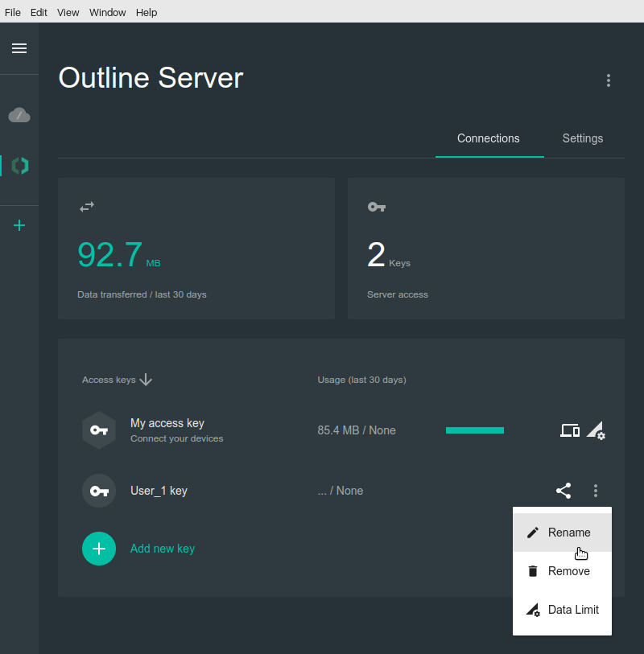The width and height of the screenshot is (644, 654).
Task: Open server options three-dot menu
Action: click(x=609, y=80)
